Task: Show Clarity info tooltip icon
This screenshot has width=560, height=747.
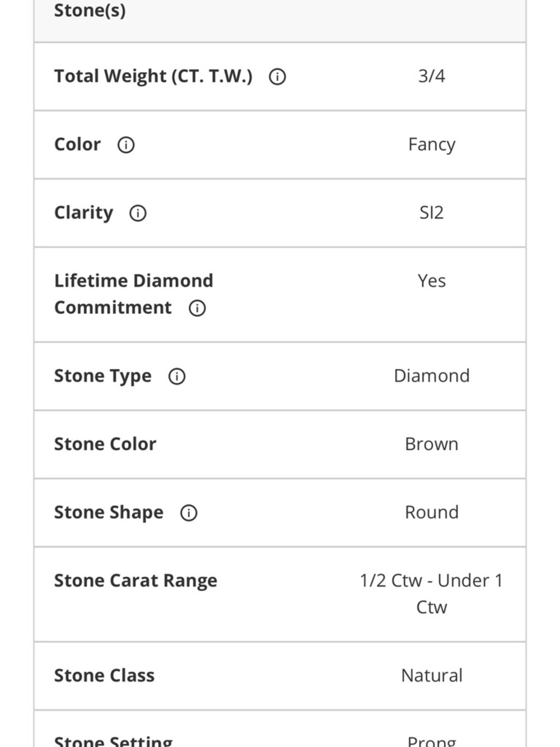Action: [138, 213]
